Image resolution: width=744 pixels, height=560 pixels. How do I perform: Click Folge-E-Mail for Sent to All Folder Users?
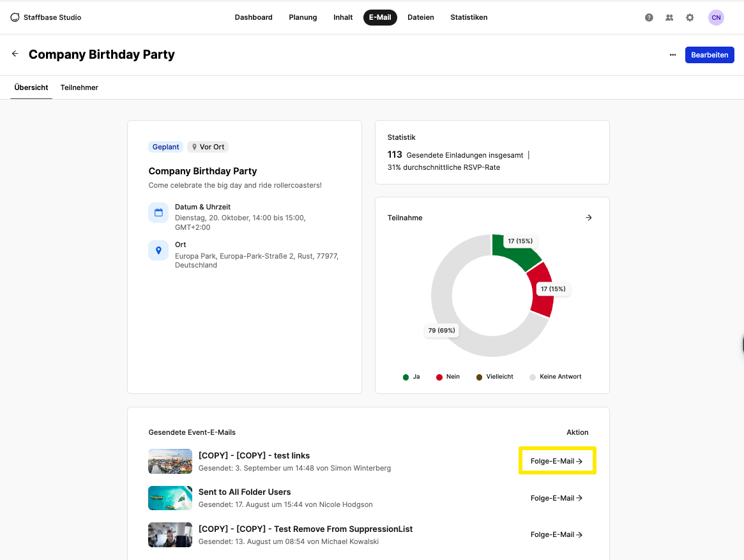(557, 498)
